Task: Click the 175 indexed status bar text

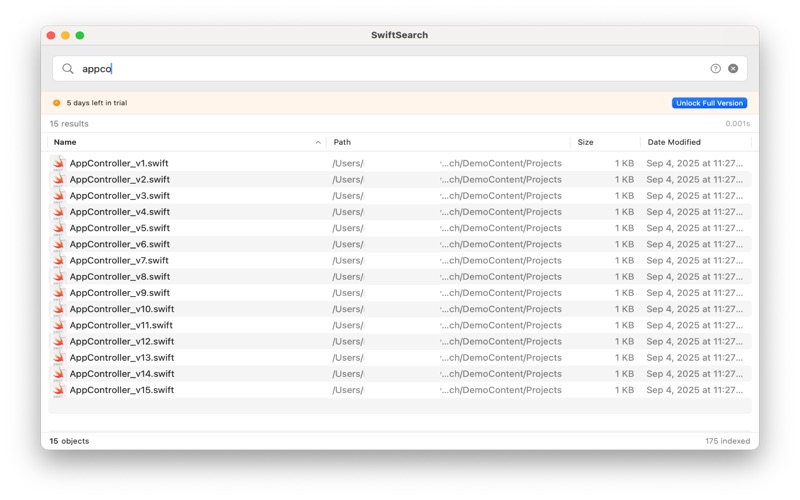Action: (728, 441)
